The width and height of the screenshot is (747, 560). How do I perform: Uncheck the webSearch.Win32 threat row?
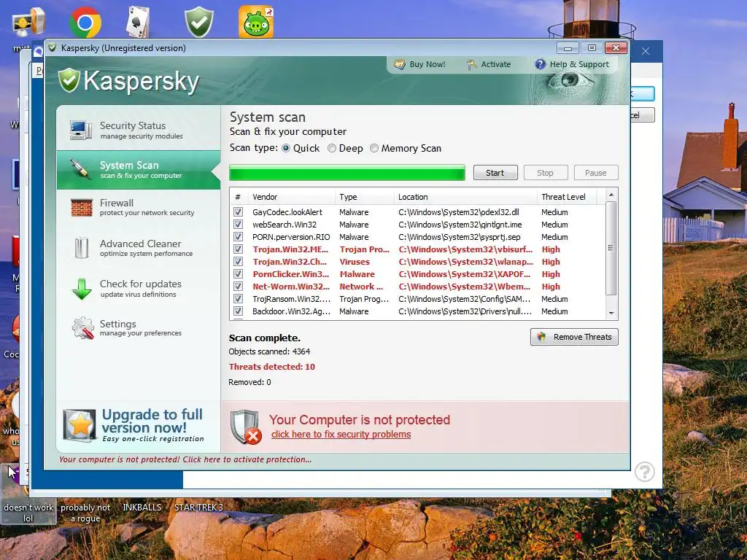[x=239, y=225]
